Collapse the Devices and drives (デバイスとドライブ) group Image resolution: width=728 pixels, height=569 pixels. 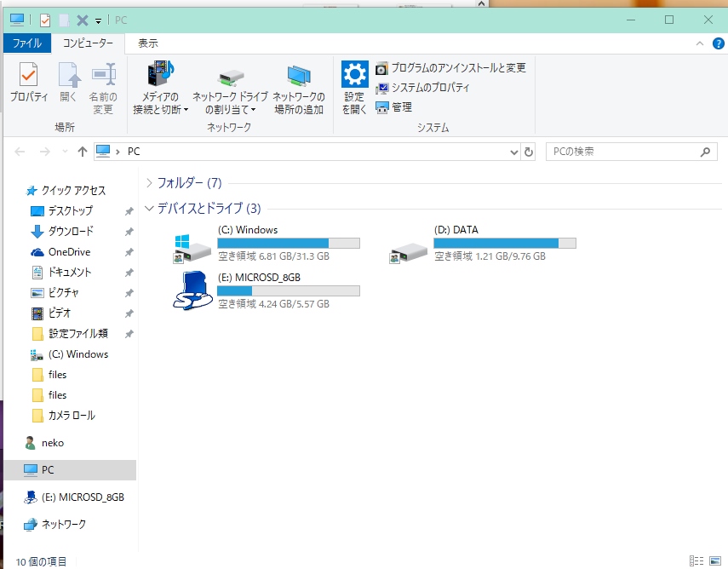(x=150, y=209)
